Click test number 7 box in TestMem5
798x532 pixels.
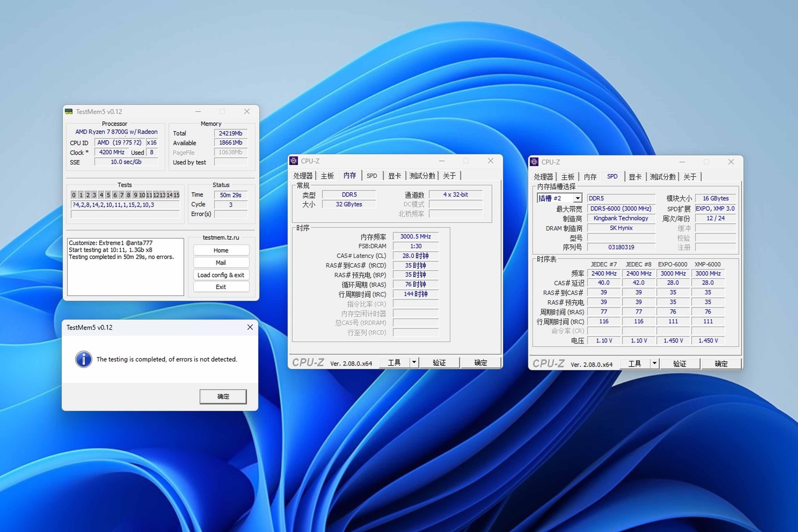click(x=121, y=195)
